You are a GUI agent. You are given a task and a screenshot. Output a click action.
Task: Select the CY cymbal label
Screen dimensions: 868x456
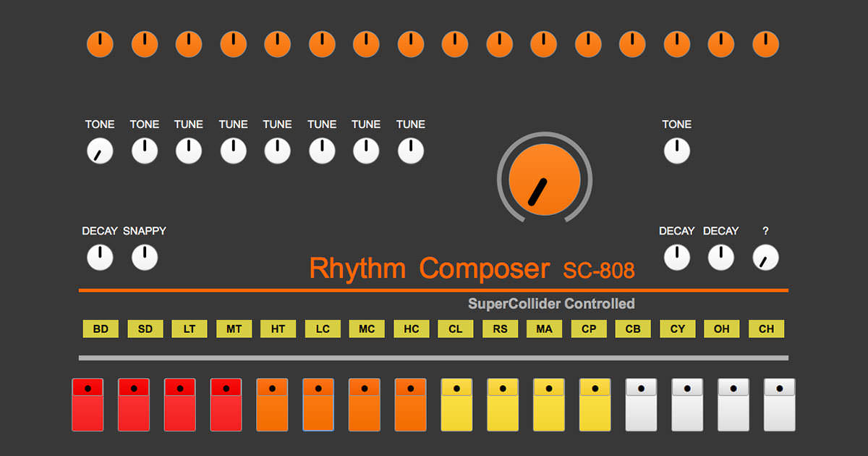point(677,329)
